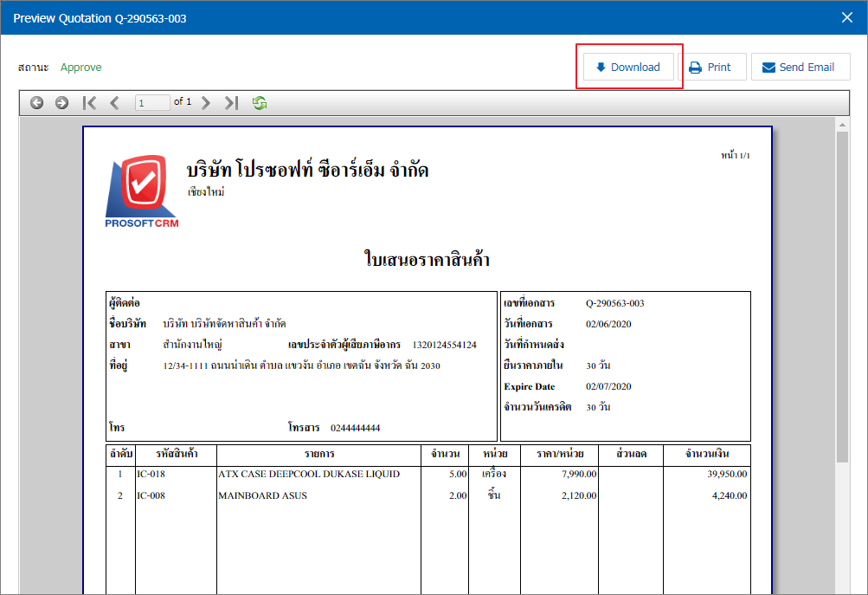Click quantity 5.00
This screenshot has width=868, height=595.
(458, 474)
